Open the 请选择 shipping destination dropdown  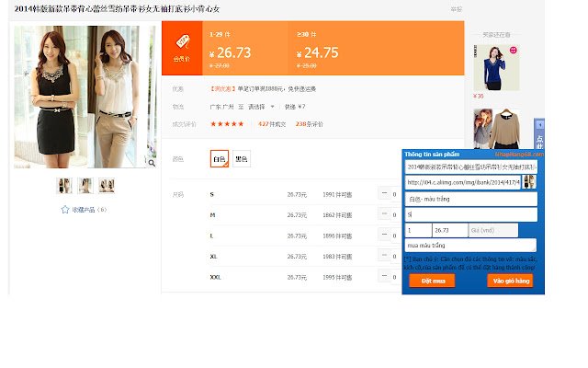(261, 107)
